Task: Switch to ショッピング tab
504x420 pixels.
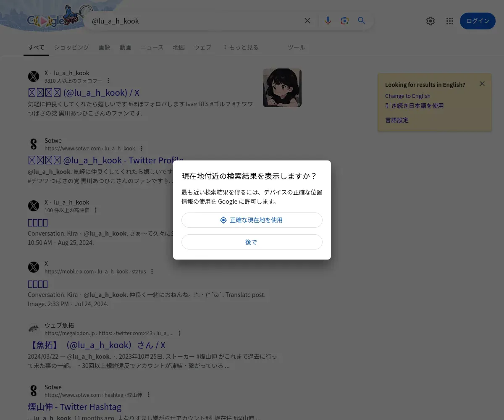Action: 71,47
